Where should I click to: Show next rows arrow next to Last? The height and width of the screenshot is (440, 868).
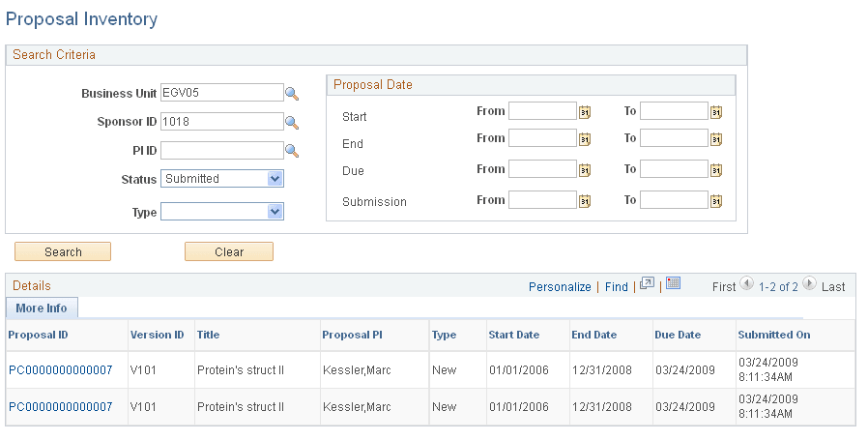809,283
